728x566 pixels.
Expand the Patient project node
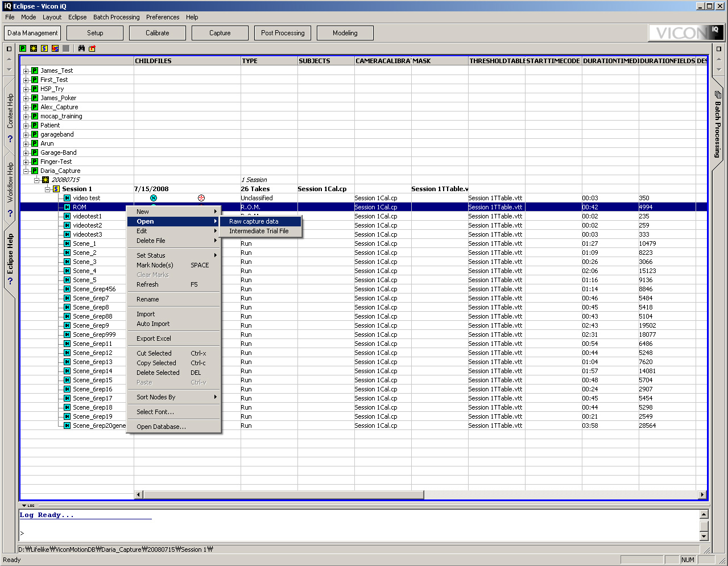[26, 126]
